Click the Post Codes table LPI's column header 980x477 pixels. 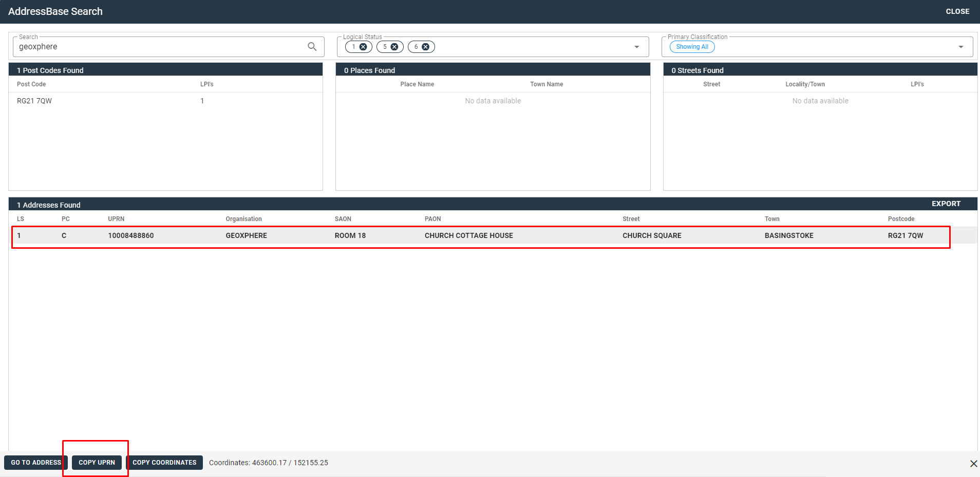tap(207, 84)
